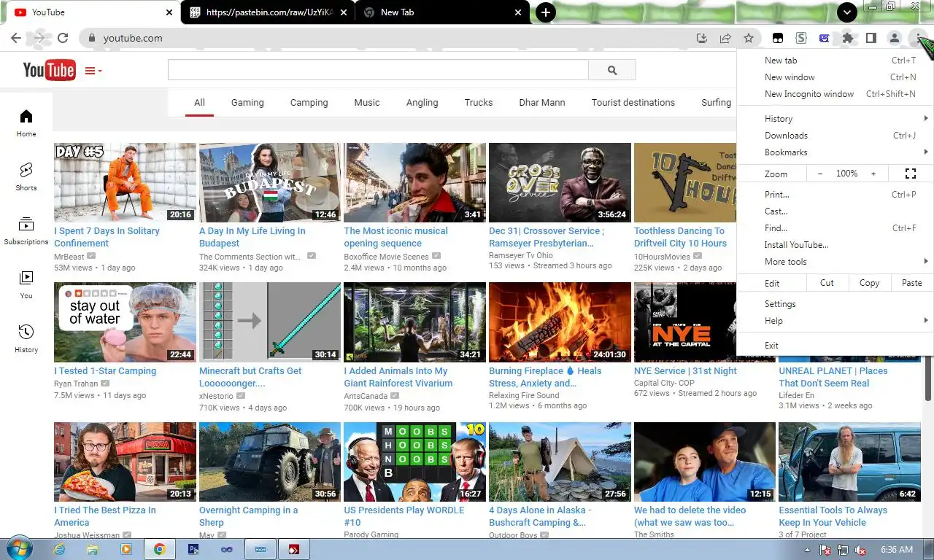
Task: Click Exit in the Chrome menu
Action: [x=835, y=345]
